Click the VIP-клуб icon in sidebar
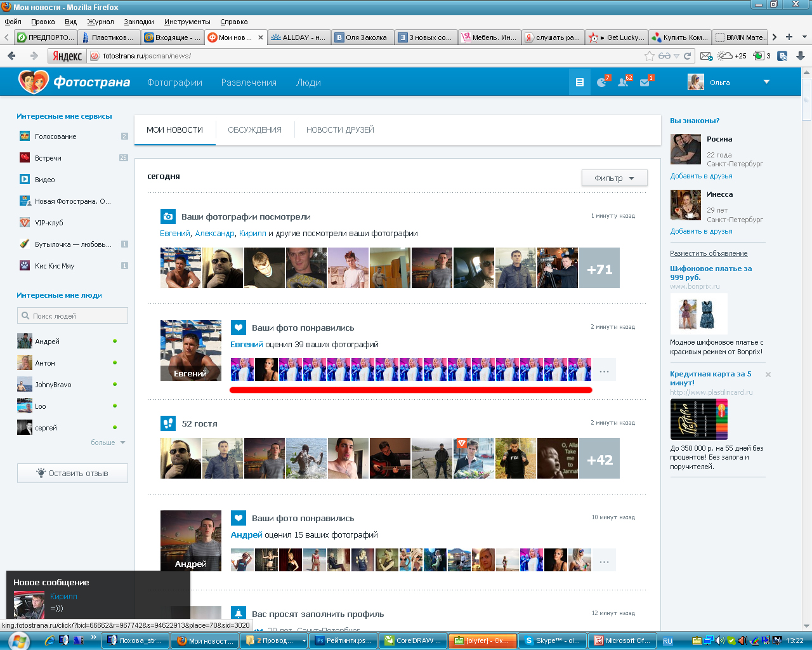 (25, 222)
